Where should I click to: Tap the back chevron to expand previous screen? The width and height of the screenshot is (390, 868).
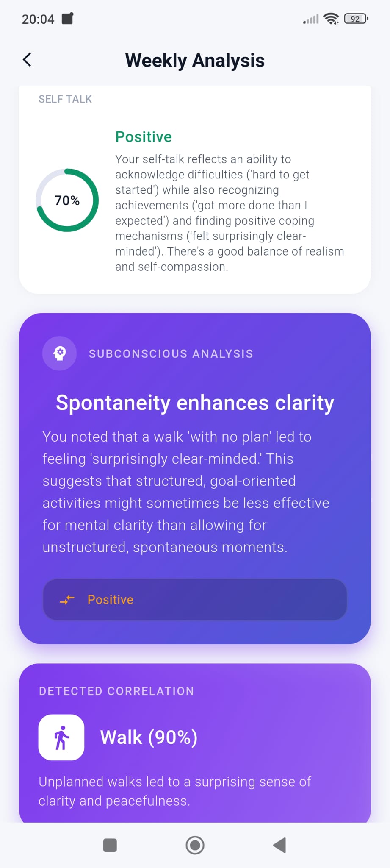27,59
